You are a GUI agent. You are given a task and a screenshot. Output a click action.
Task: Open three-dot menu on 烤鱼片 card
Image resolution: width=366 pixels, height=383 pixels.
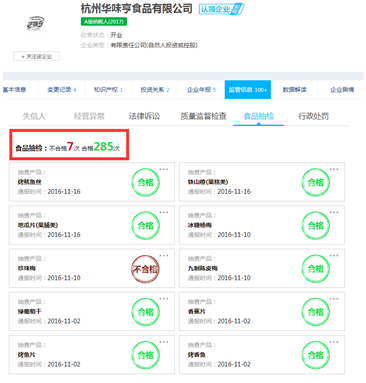point(164,342)
